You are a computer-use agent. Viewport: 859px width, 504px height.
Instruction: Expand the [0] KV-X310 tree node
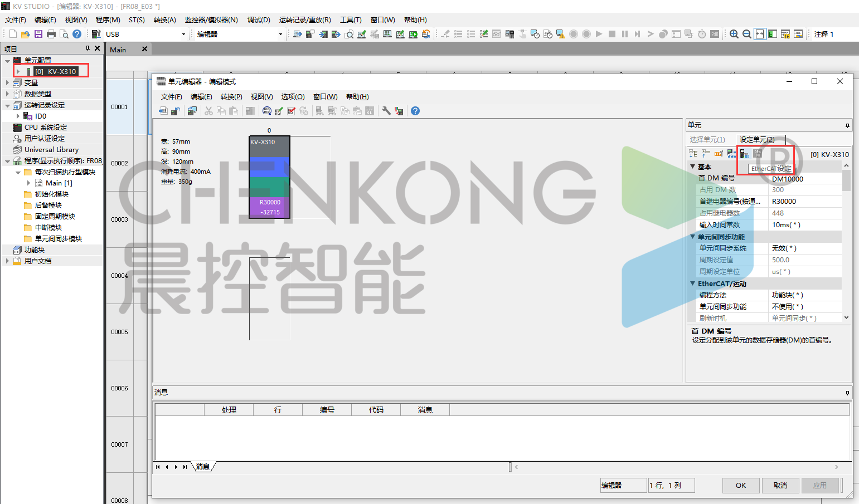click(18, 71)
